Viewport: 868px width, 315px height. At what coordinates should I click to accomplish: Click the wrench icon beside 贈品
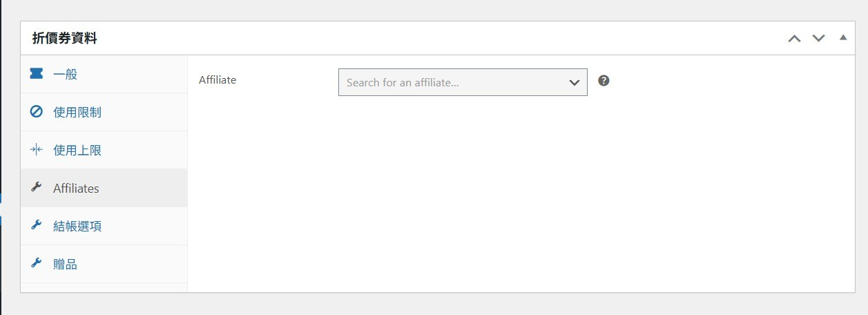[37, 264]
